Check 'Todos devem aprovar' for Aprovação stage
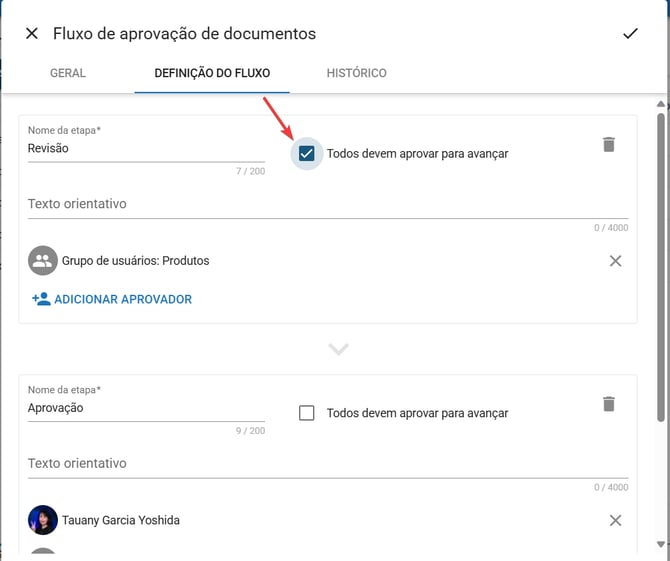This screenshot has width=670, height=561. pyautogui.click(x=306, y=413)
